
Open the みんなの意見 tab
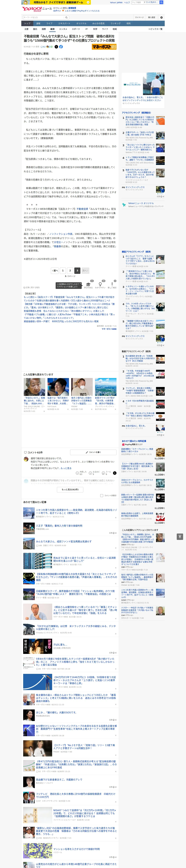[x=98, y=23]
